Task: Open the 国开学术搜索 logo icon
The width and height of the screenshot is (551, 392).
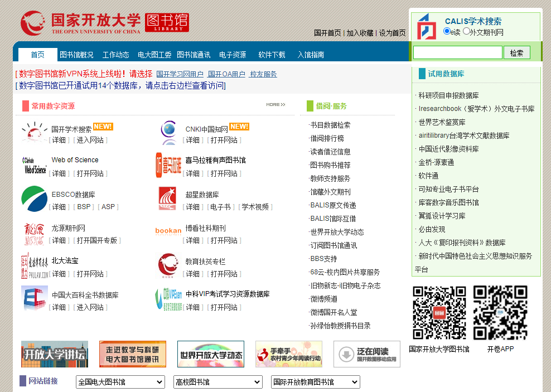Action: (34, 132)
